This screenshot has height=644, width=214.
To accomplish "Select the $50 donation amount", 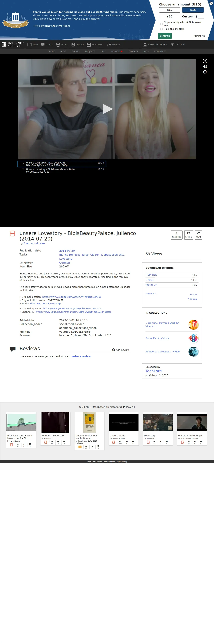I will (170, 16).
